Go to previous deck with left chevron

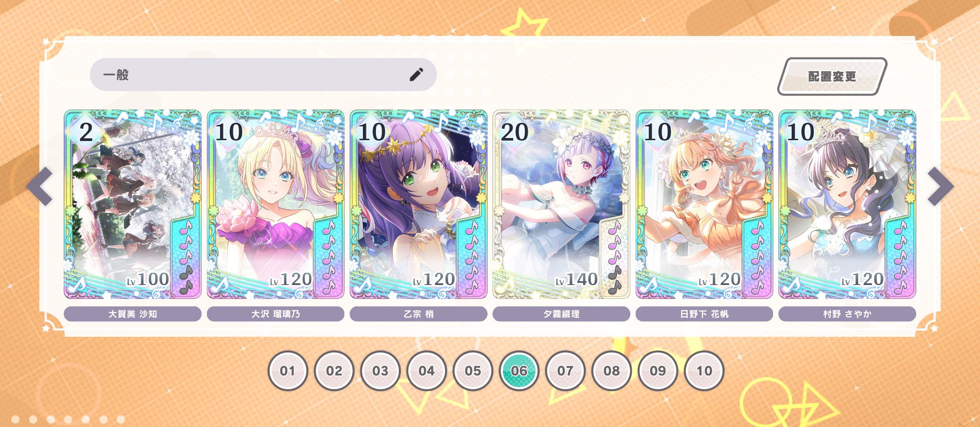[40, 186]
